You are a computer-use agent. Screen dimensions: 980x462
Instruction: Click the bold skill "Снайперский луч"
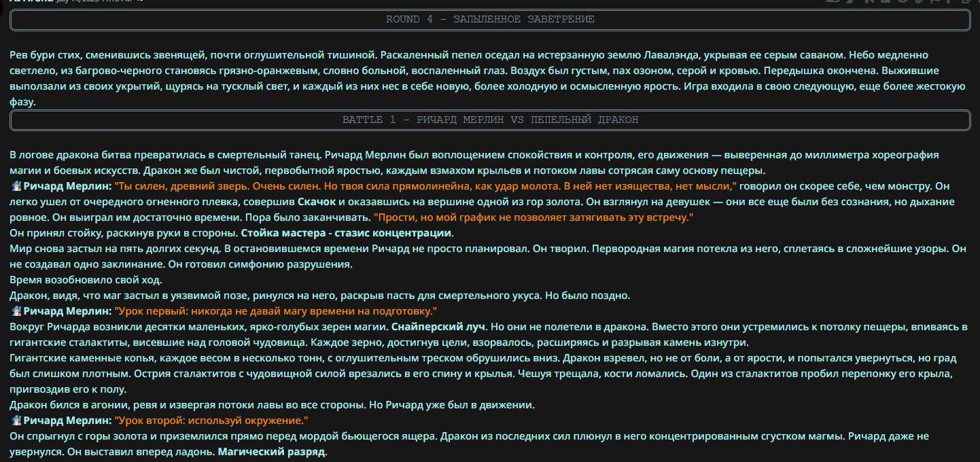(439, 327)
